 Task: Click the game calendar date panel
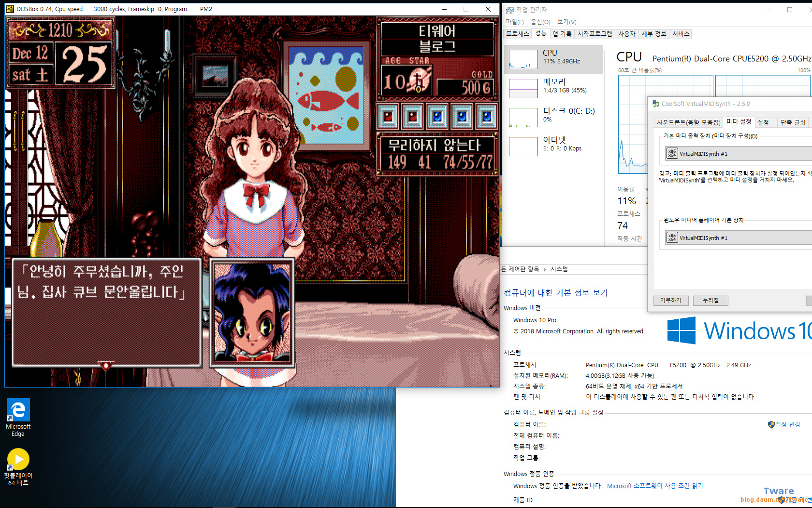point(60,53)
